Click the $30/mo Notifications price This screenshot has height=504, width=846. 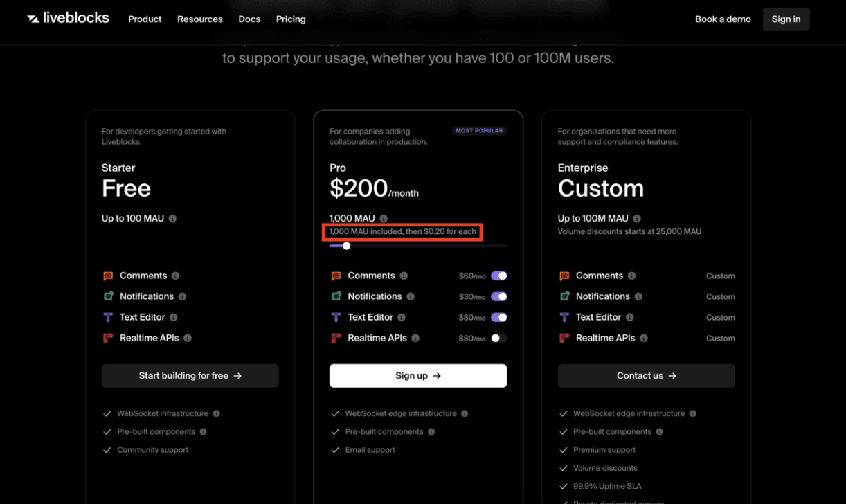(x=472, y=297)
